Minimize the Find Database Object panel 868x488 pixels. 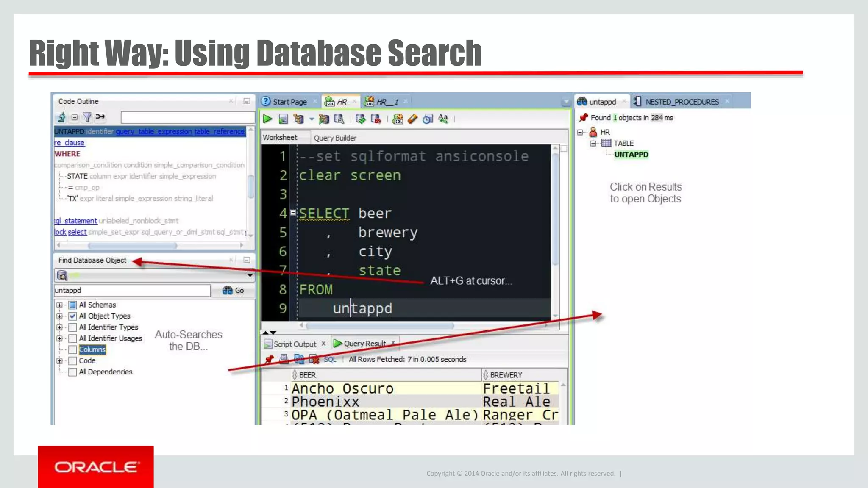[x=247, y=260]
